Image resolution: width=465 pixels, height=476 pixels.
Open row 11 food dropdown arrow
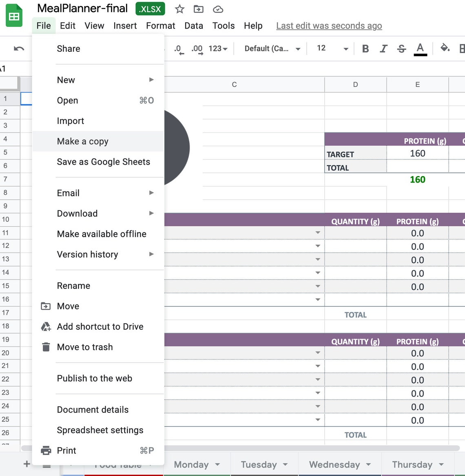[x=318, y=233]
